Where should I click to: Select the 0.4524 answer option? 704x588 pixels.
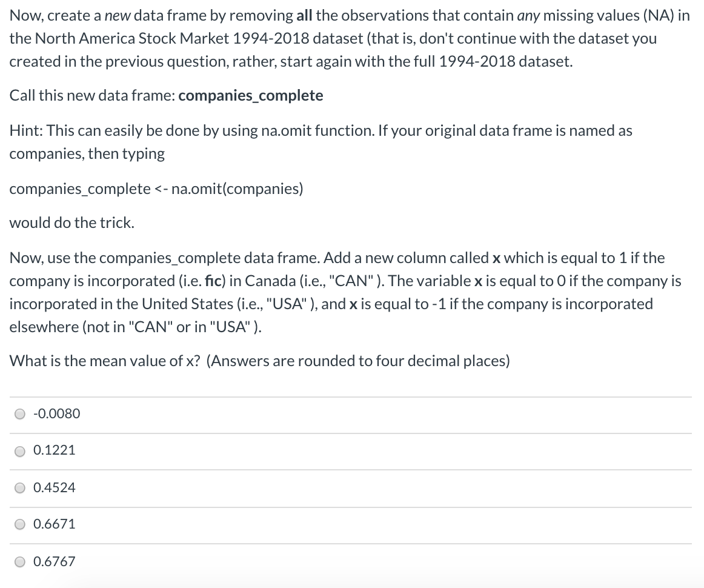click(20, 488)
